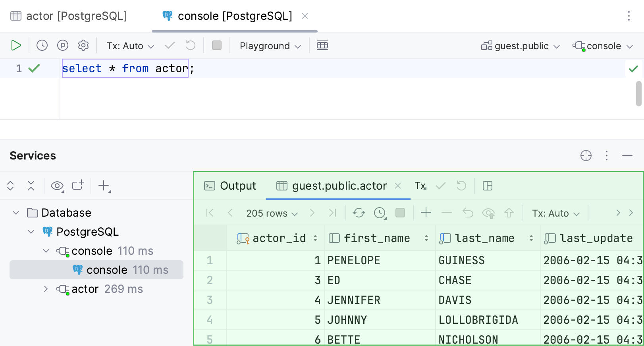The width and height of the screenshot is (644, 346).
Task: Open the Playground mode dropdown
Action: (270, 46)
